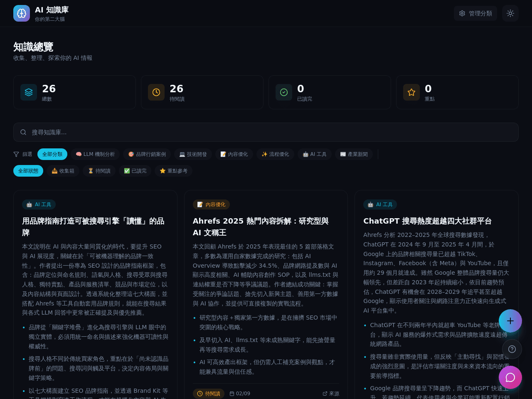Filter by 已讀完 status chip

(135, 171)
